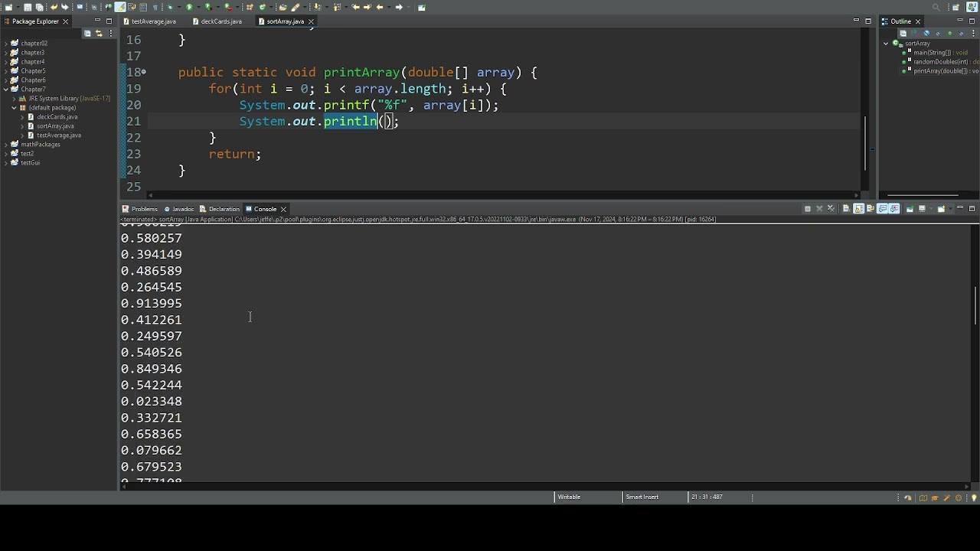This screenshot has height=551, width=980.
Task: Collapse the (default package) node
Action: point(14,108)
